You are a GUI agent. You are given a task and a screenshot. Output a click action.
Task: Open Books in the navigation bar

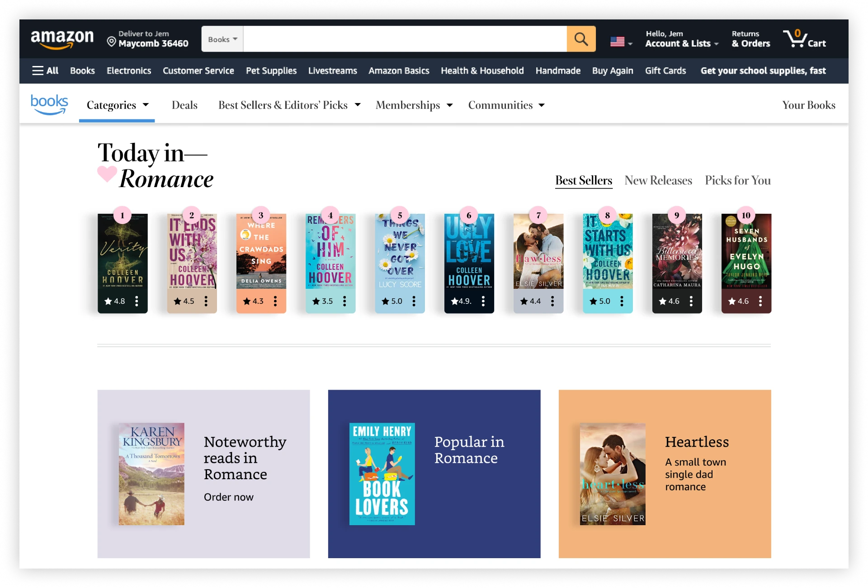pyautogui.click(x=82, y=71)
